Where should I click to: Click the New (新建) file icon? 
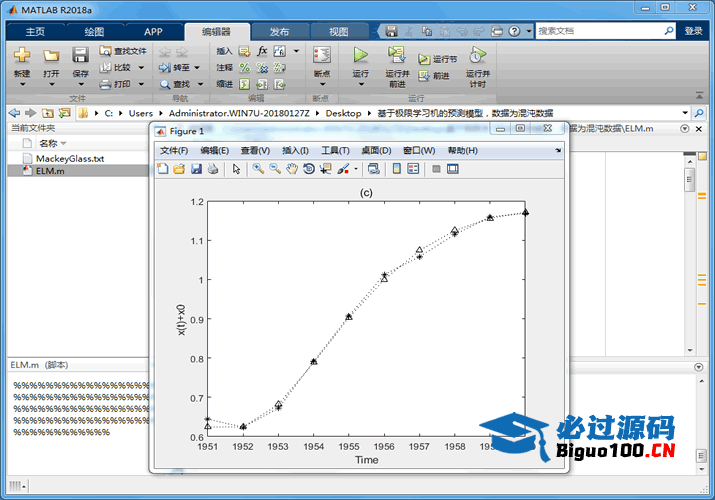click(x=22, y=56)
